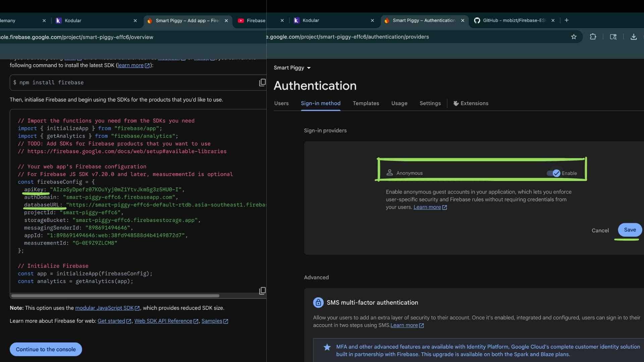Open the Templates tab
Viewport: 644px width, 362px height.
click(366, 104)
